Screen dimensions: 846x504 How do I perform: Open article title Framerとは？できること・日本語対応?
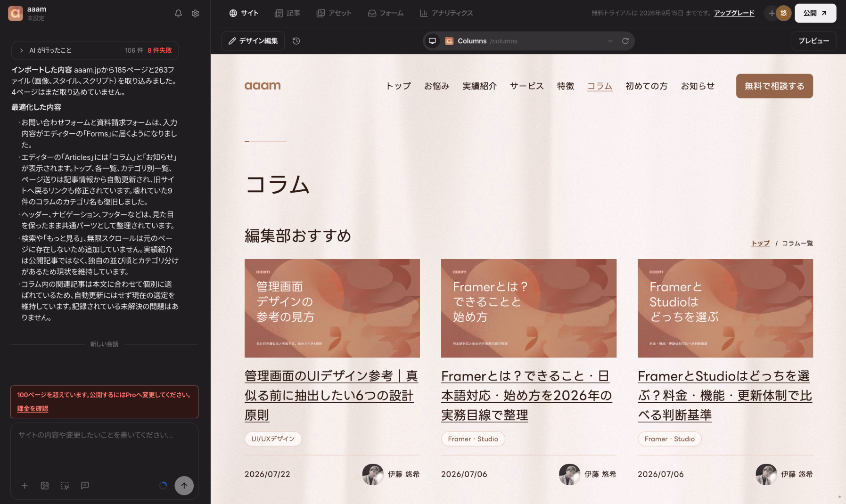(527, 395)
